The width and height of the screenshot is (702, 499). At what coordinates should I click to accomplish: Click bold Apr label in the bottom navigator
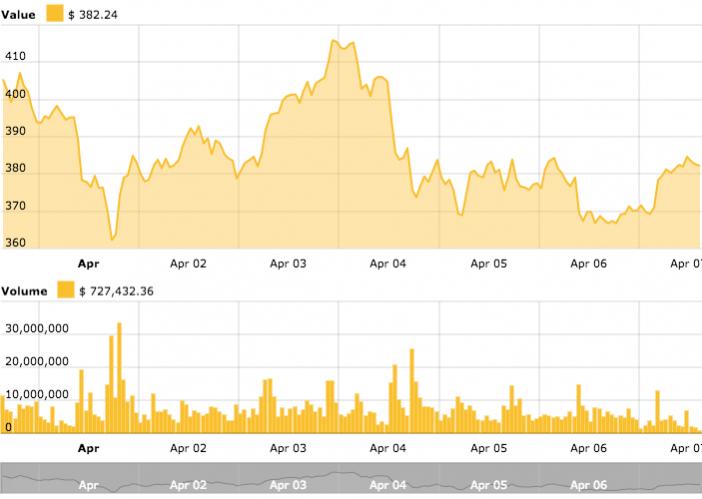(89, 485)
